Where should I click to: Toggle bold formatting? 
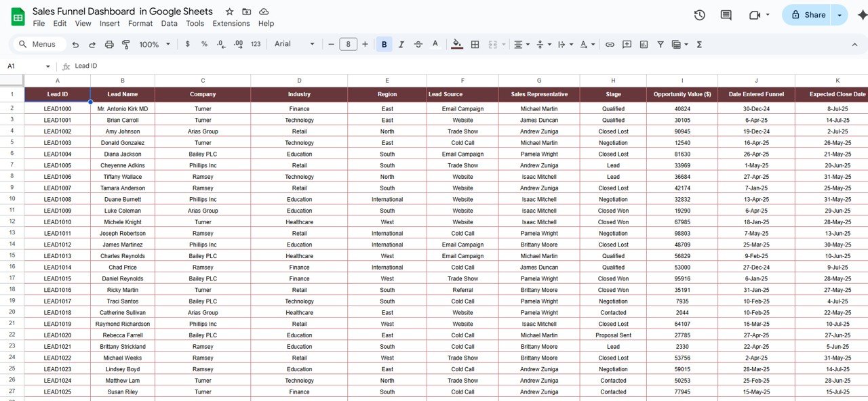click(x=384, y=45)
